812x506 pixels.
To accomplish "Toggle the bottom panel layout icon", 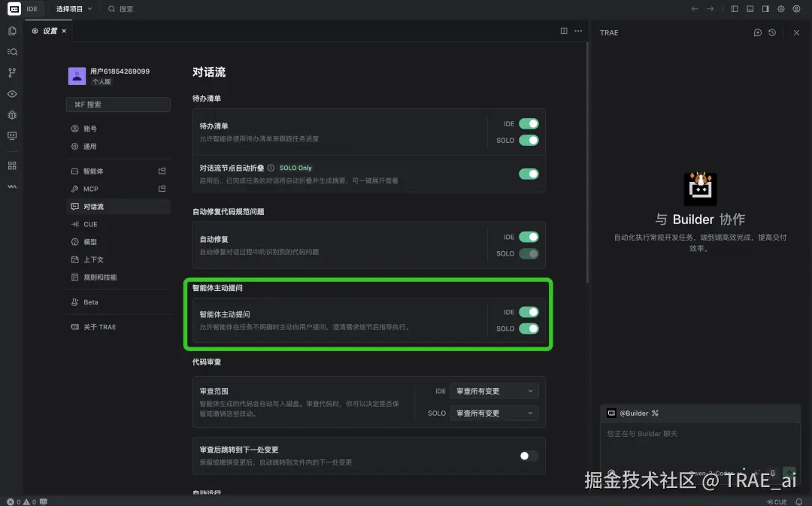I will click(750, 9).
